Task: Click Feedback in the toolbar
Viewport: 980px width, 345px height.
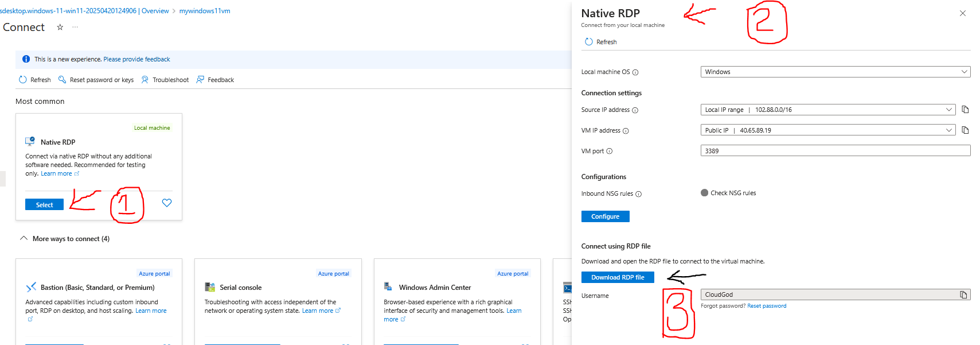Action: click(x=215, y=80)
